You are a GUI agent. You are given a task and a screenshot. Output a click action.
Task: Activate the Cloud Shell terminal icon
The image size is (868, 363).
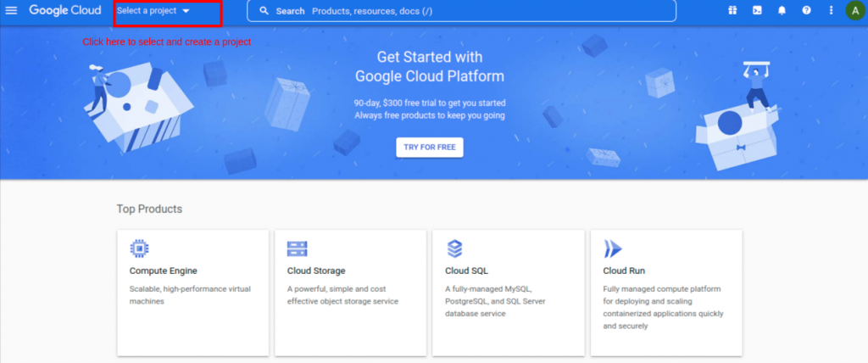757,10
